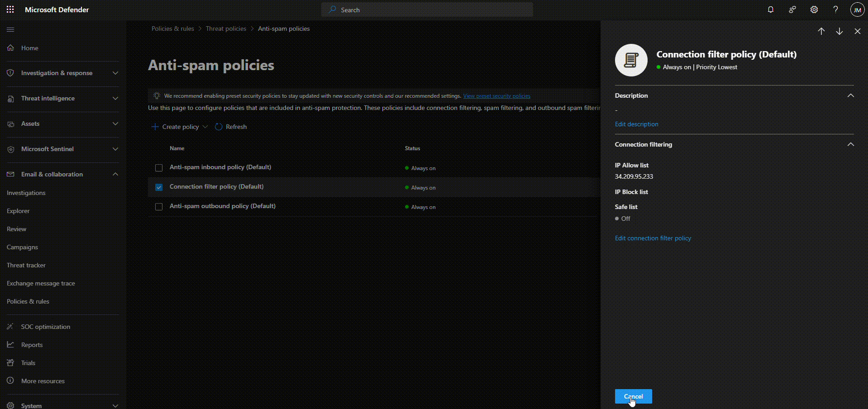Image resolution: width=868 pixels, height=409 pixels.
Task: Click the SOC optimization wand icon
Action: point(10,326)
